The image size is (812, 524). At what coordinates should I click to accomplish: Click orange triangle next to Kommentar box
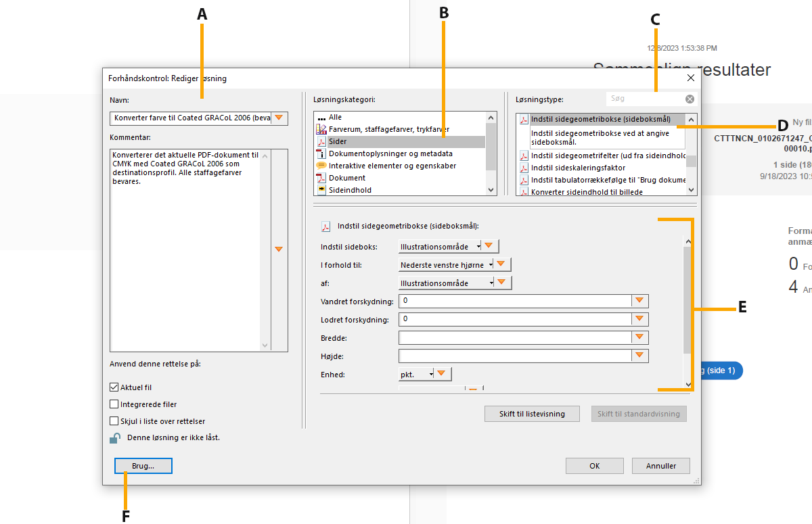coord(279,249)
